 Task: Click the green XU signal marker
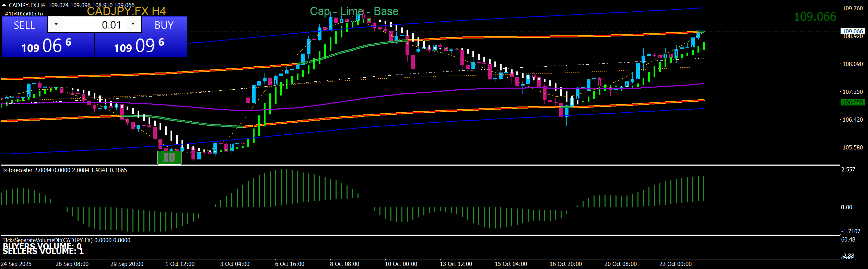coord(169,158)
